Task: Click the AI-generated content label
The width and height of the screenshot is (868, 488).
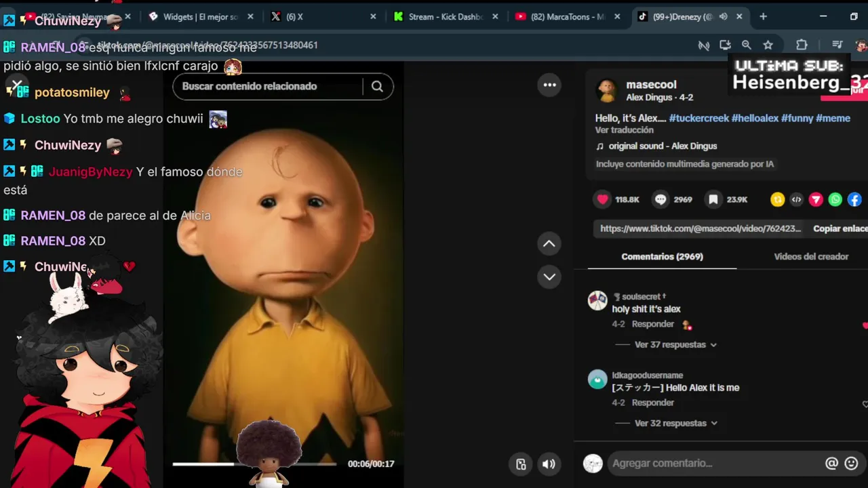Action: tap(684, 164)
